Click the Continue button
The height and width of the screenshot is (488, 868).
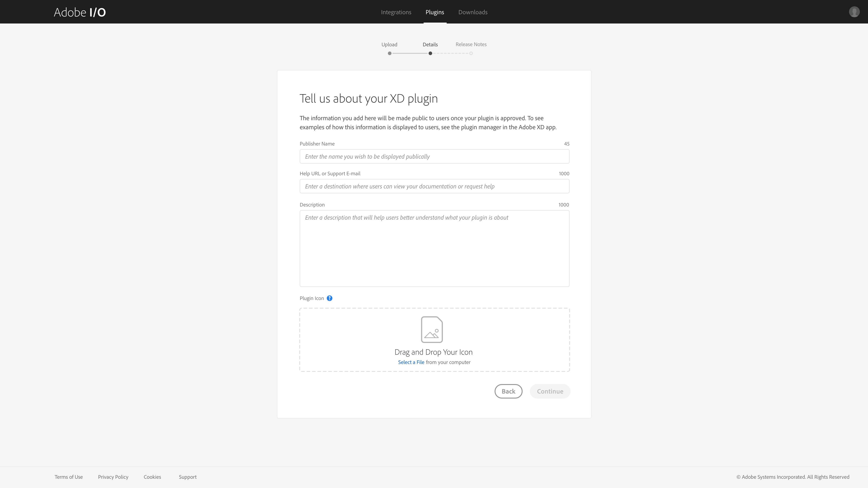(x=550, y=391)
